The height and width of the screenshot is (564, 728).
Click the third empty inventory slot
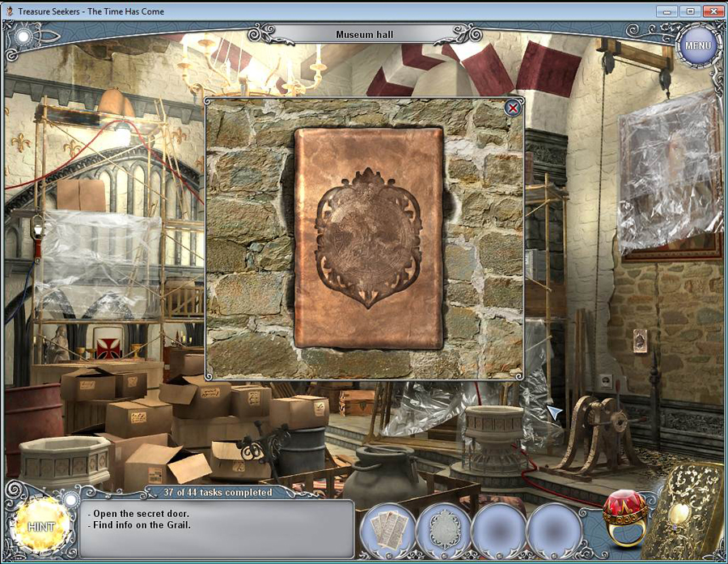(499, 530)
